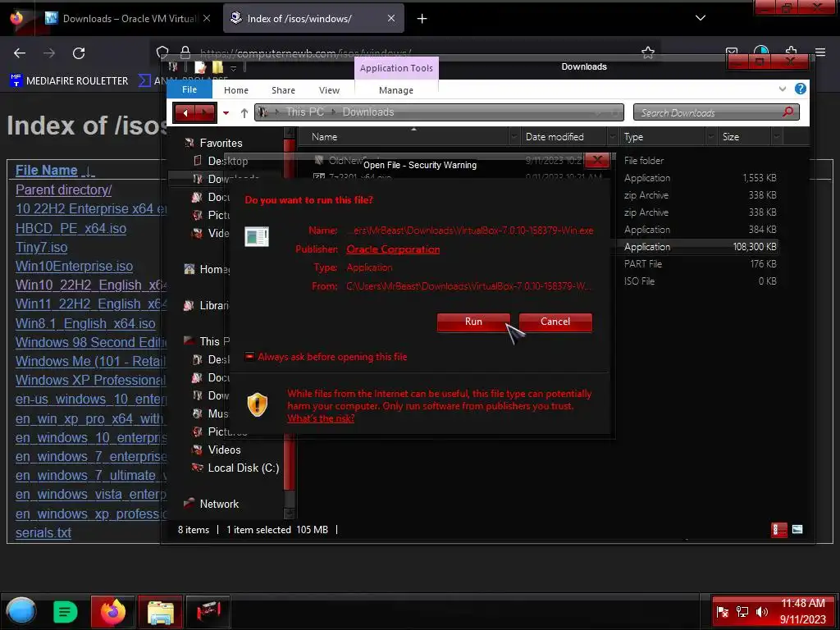Toggle 'Always ask before opening this file' checkbox
The width and height of the screenshot is (840, 630).
[x=249, y=357]
